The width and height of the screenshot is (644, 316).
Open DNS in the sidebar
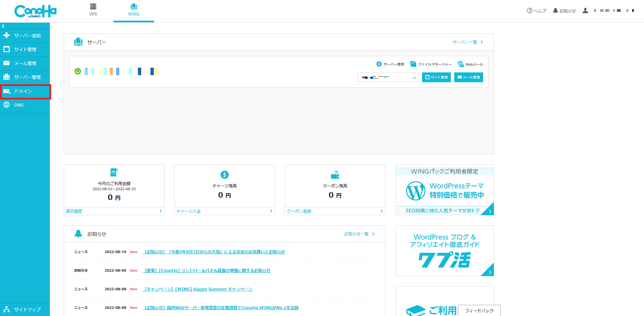tap(25, 105)
